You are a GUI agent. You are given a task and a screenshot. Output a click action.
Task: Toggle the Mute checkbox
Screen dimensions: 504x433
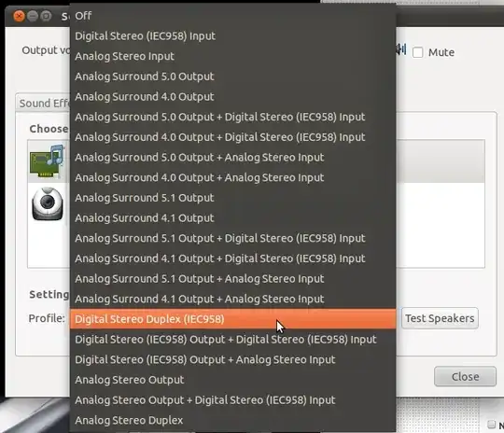click(x=417, y=52)
